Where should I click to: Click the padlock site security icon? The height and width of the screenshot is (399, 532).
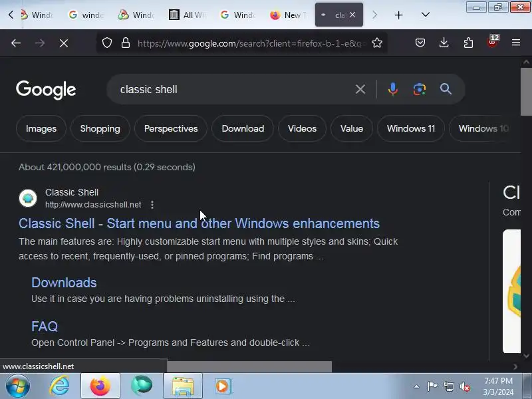tap(126, 43)
